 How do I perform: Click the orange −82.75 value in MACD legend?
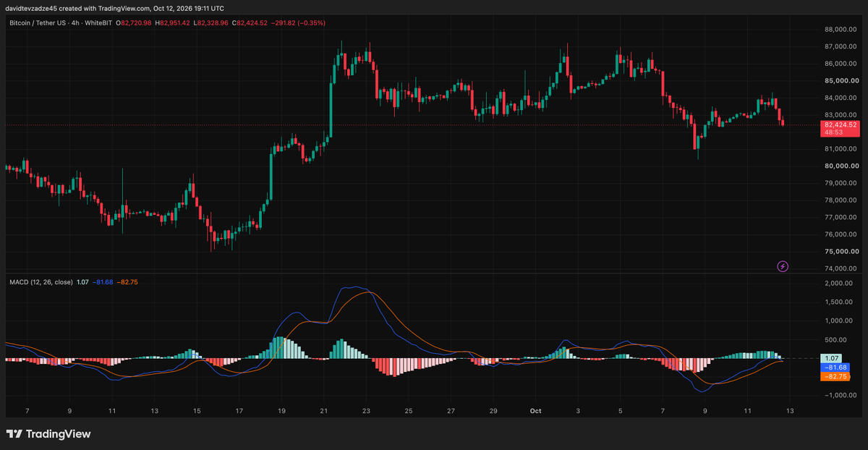[128, 282]
